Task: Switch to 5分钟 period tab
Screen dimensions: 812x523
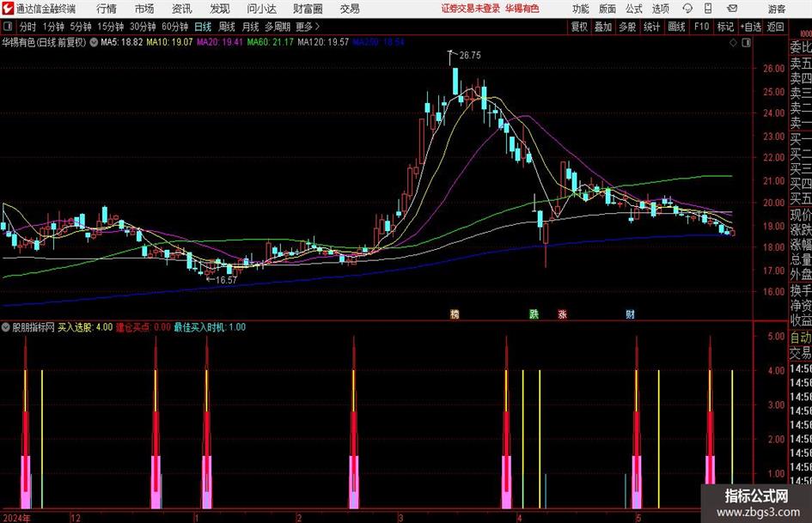Action: coord(80,27)
